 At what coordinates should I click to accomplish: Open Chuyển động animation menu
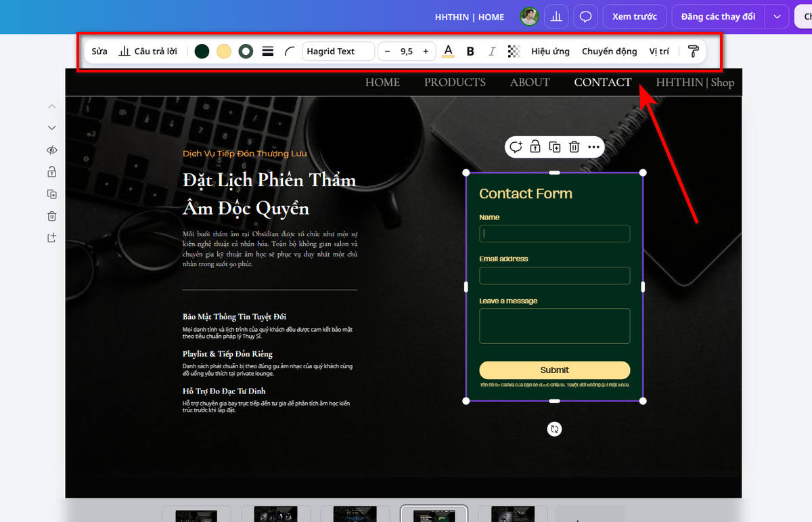click(609, 51)
